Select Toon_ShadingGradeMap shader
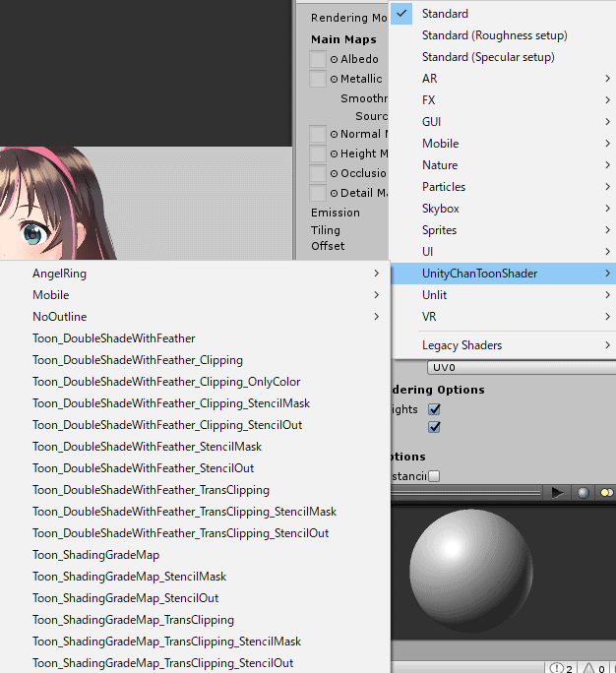 click(95, 555)
